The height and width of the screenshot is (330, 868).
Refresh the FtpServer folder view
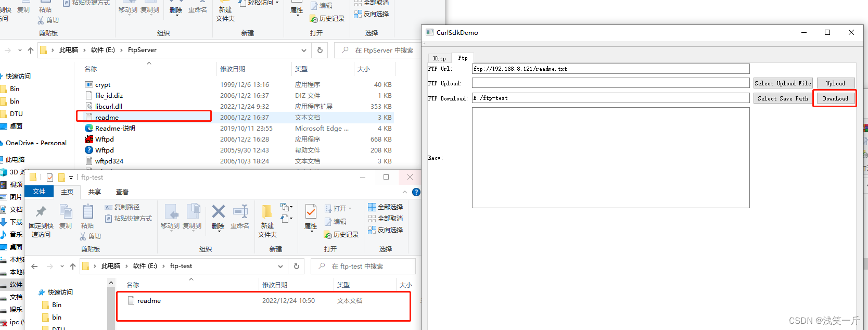pyautogui.click(x=320, y=50)
